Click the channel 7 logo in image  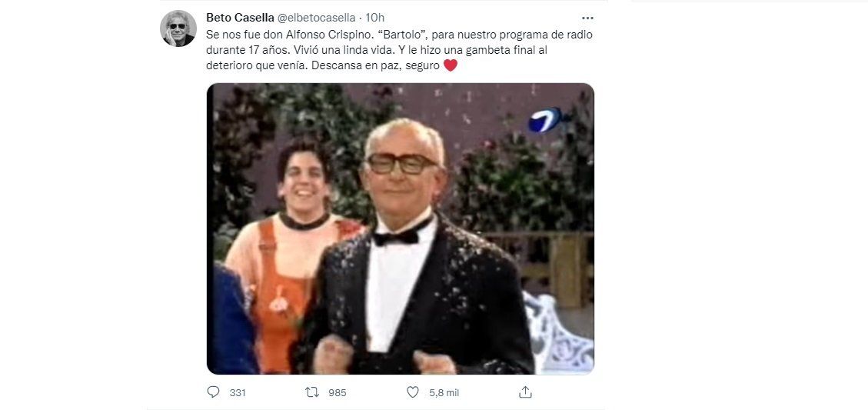[x=545, y=120]
